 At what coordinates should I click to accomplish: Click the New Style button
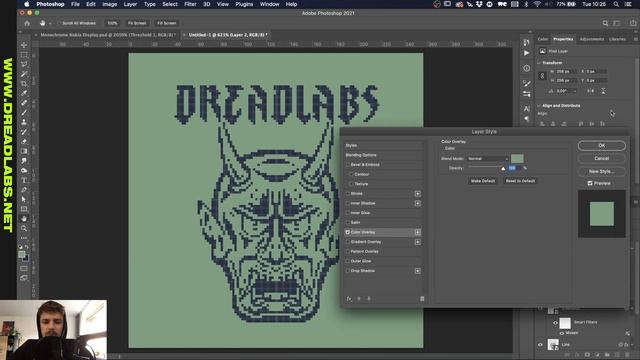coord(602,171)
